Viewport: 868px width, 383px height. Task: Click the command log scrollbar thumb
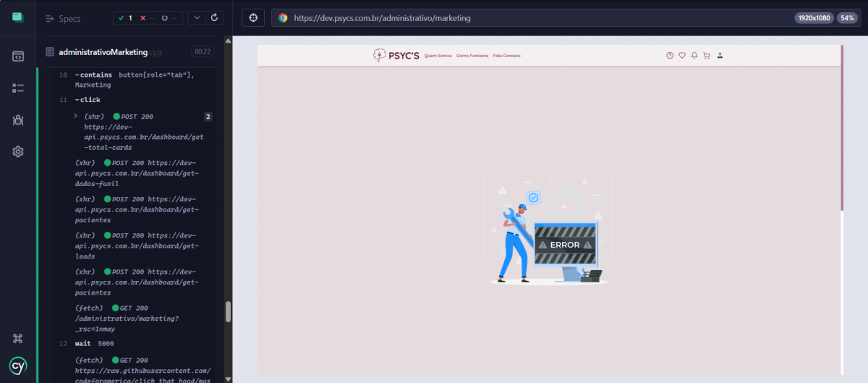(229, 311)
